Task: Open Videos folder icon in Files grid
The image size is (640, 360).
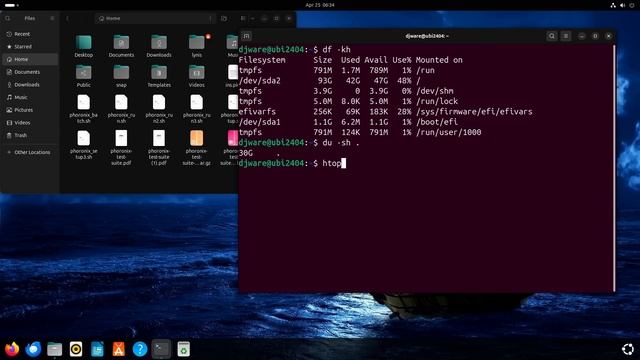Action: click(197, 76)
